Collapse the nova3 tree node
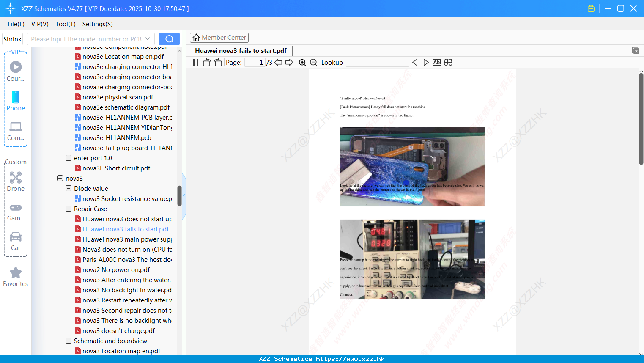 [x=60, y=178]
